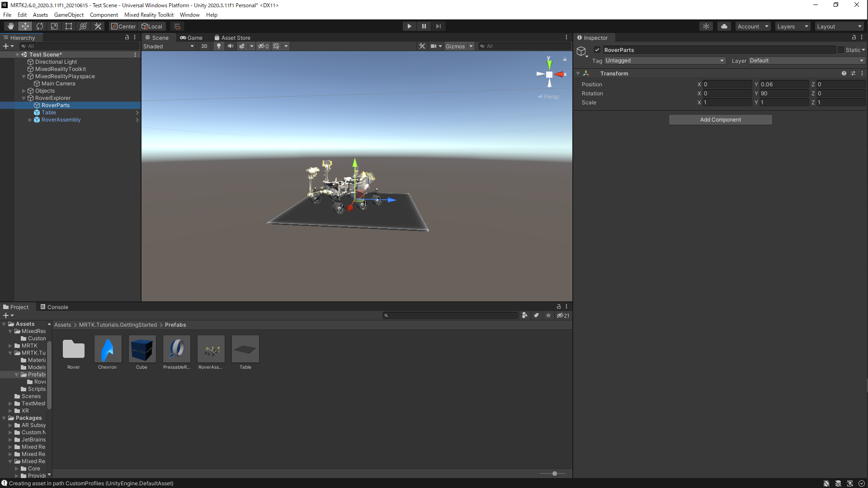Click the Pause button
The image size is (868, 488).
(x=424, y=26)
